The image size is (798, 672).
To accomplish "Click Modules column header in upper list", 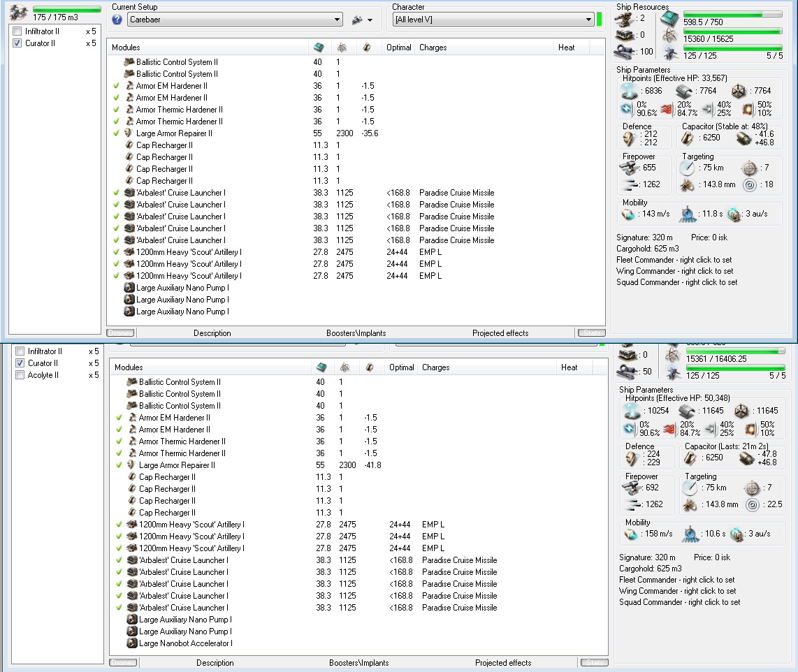I will 208,48.
